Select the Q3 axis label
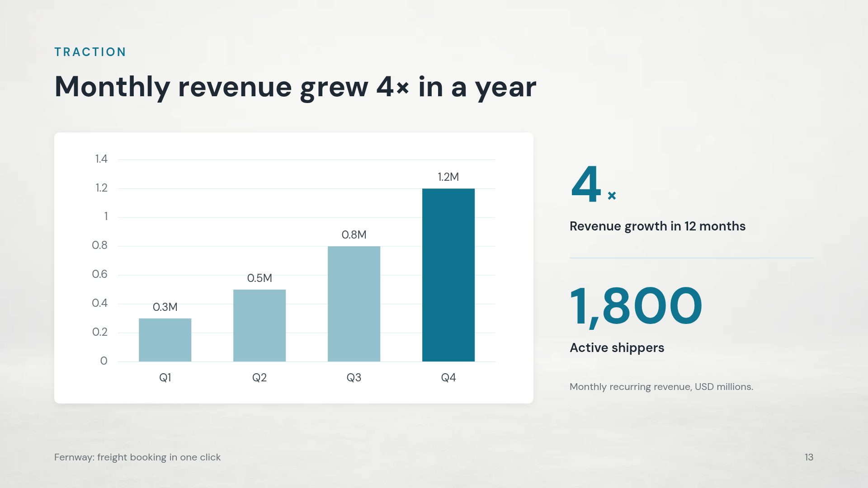Screen dimensions: 868x488 (354, 378)
